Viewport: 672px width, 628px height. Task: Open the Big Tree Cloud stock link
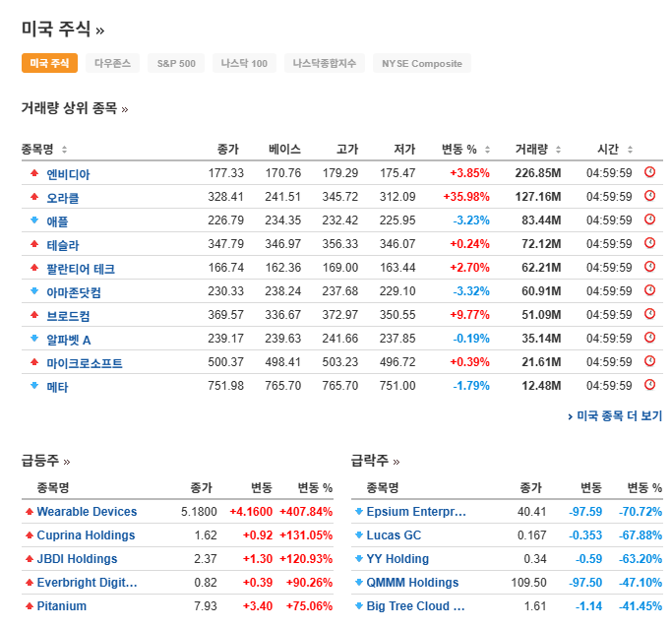click(x=416, y=605)
